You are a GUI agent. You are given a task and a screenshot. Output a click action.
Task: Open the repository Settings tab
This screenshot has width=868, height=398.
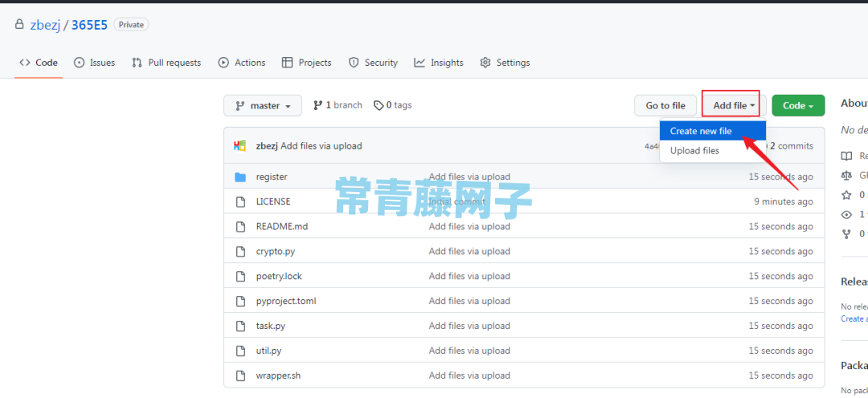(505, 63)
